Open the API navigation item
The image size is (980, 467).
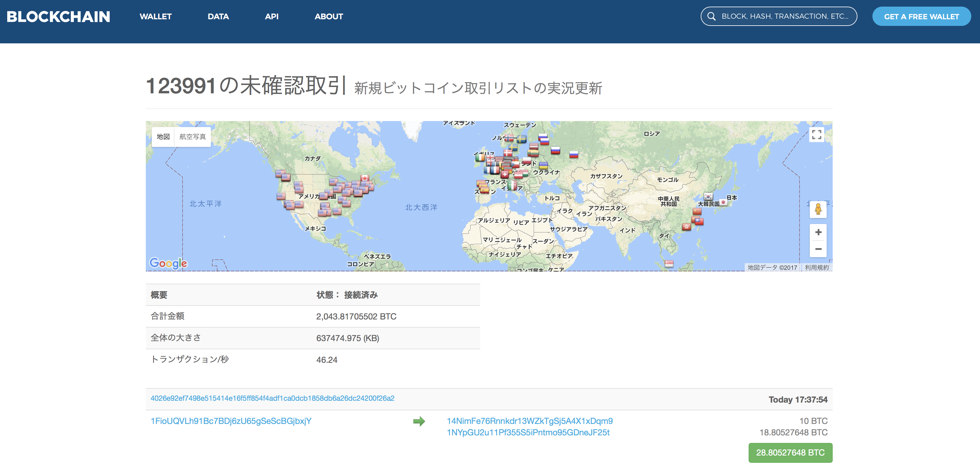(x=272, y=16)
